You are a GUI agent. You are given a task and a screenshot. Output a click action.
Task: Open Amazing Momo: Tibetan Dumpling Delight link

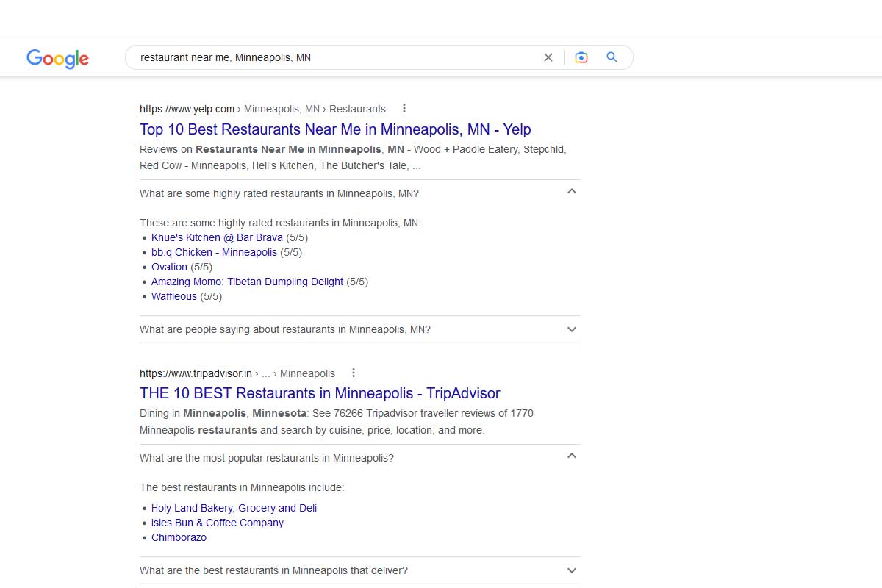[247, 282]
